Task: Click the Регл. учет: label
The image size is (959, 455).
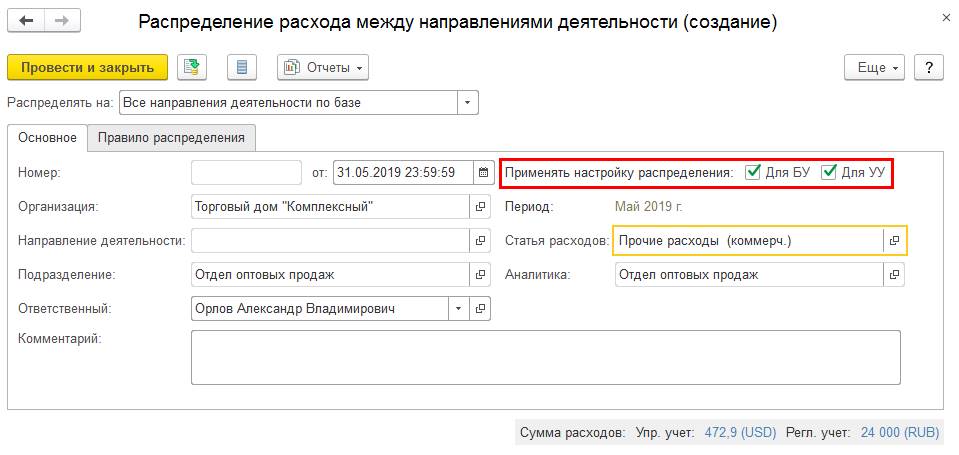Action: coord(818,433)
